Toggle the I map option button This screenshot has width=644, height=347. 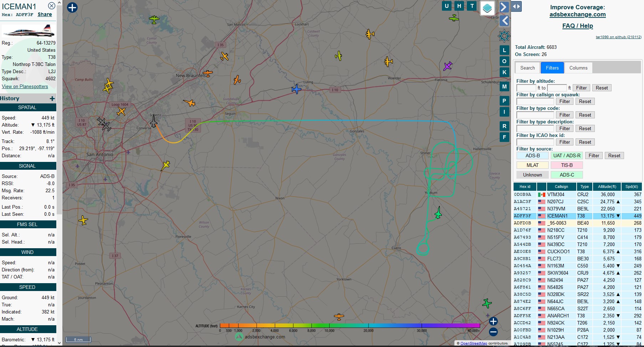pos(504,112)
